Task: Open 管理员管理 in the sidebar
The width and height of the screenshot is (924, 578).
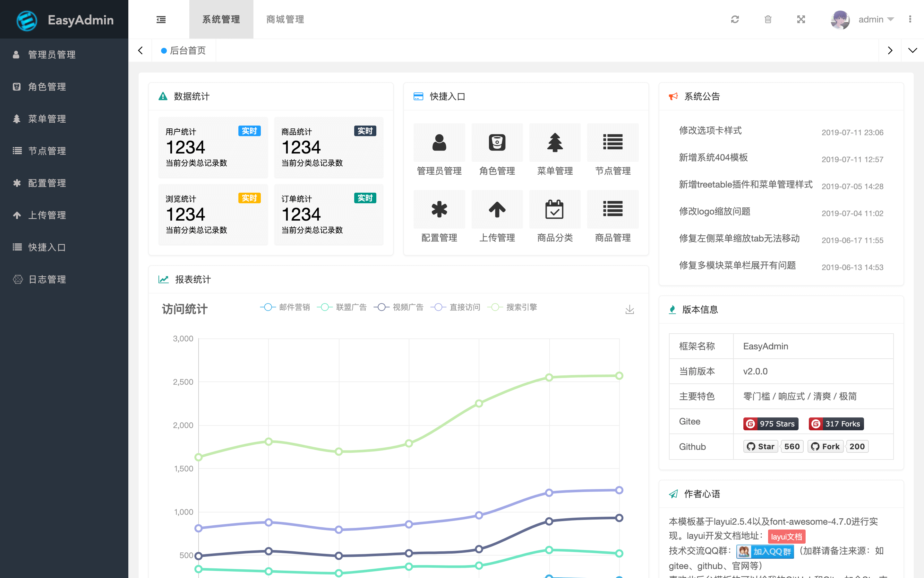Action: [64, 55]
